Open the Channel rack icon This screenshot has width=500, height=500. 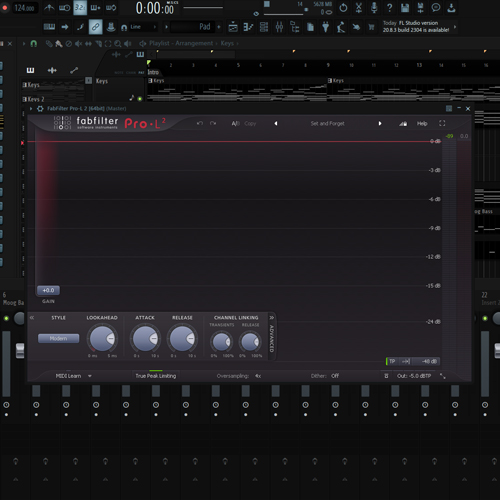(x=264, y=27)
